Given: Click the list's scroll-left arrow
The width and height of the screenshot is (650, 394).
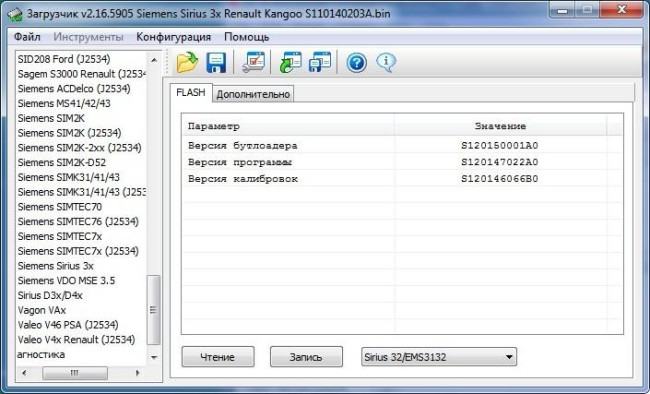Looking at the screenshot, I should click(24, 373).
